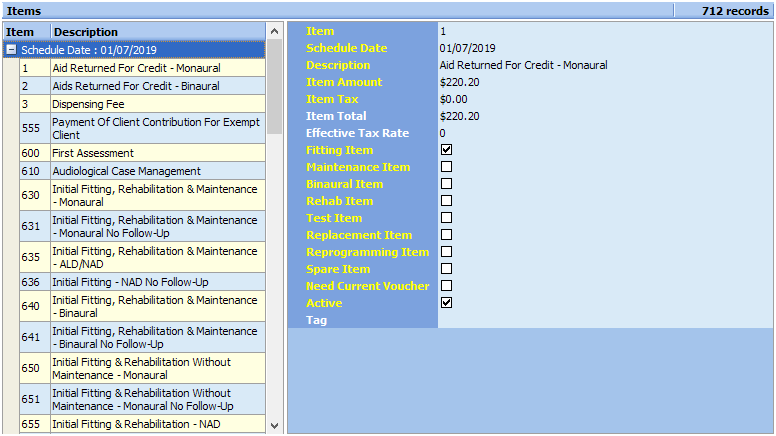Click the 712 records counter
776x436 pixels.
coord(735,11)
